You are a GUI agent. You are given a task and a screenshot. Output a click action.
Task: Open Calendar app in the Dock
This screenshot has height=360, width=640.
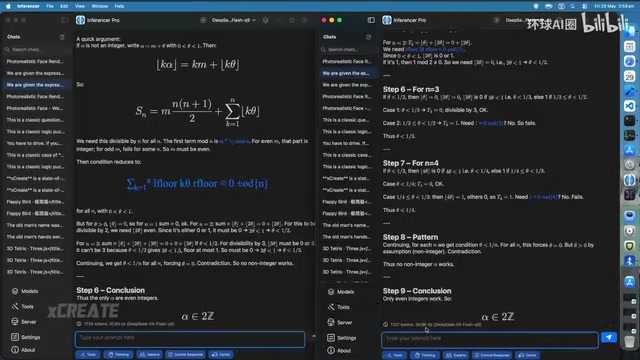(x=630, y=76)
